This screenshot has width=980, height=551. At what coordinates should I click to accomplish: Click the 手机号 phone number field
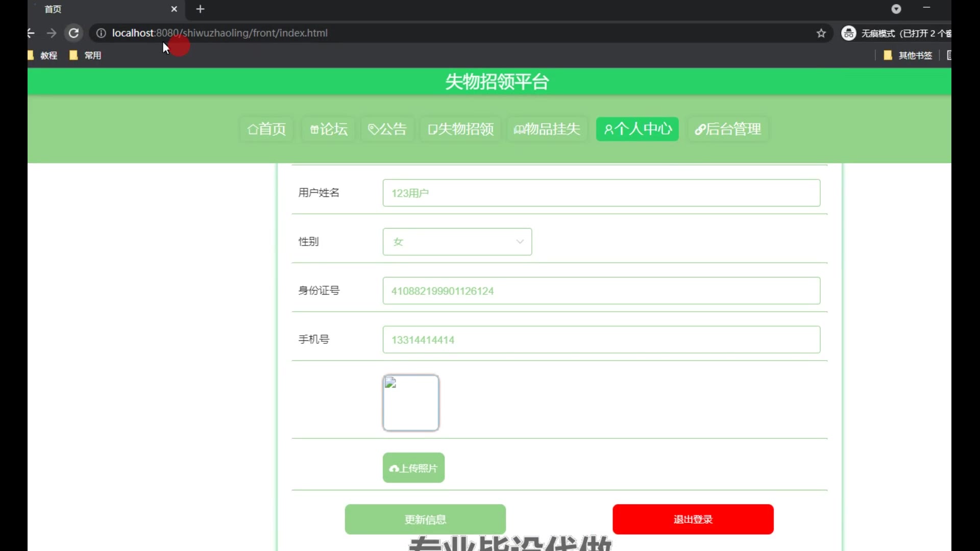601,340
